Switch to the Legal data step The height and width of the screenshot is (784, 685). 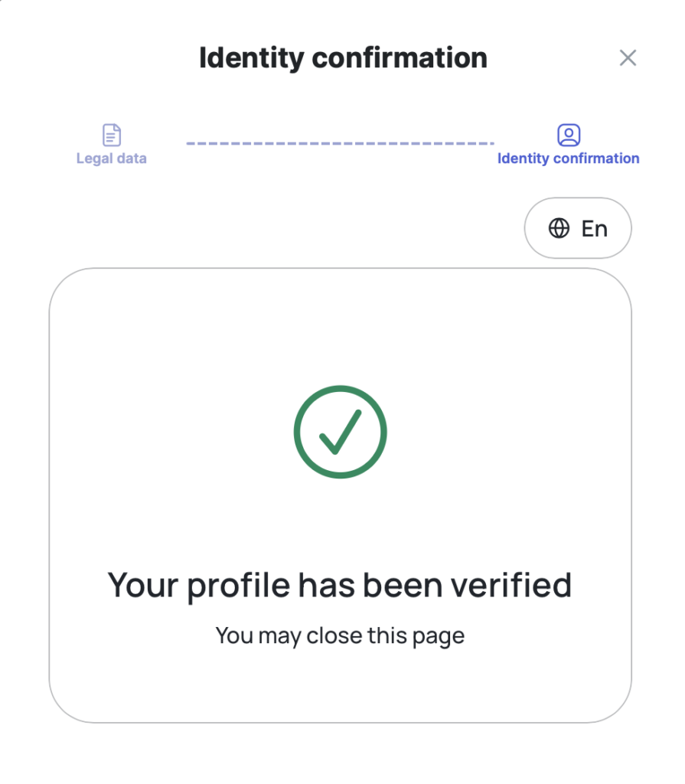(x=111, y=145)
